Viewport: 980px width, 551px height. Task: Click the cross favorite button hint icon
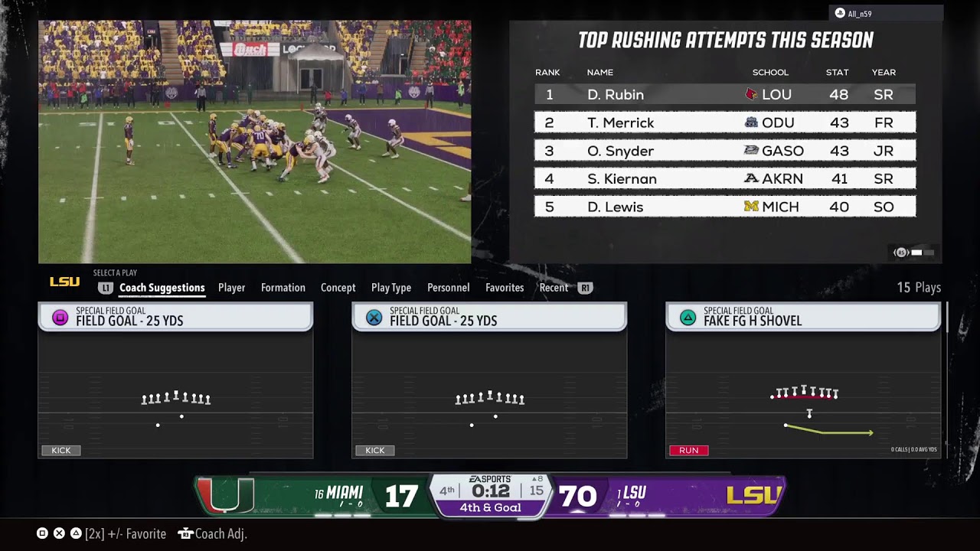point(59,533)
